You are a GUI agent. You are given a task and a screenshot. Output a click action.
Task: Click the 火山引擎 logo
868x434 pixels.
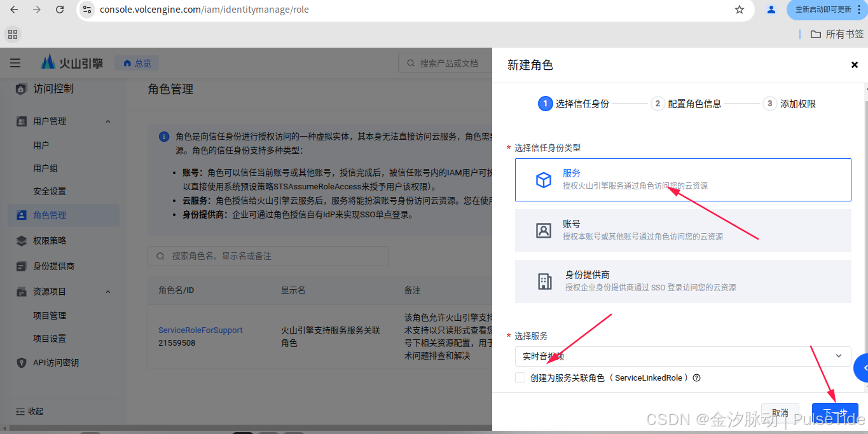71,63
